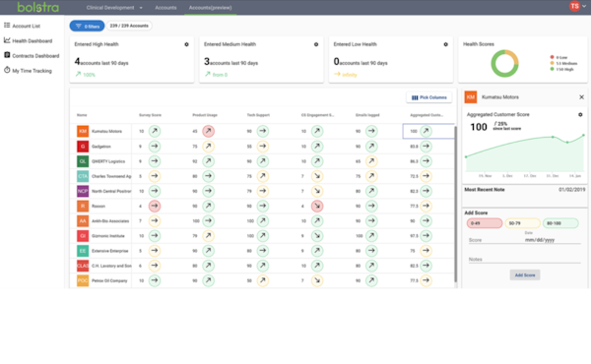Click the Extensive Enterprise EE avatar
This screenshot has width=591, height=364.
(83, 251)
